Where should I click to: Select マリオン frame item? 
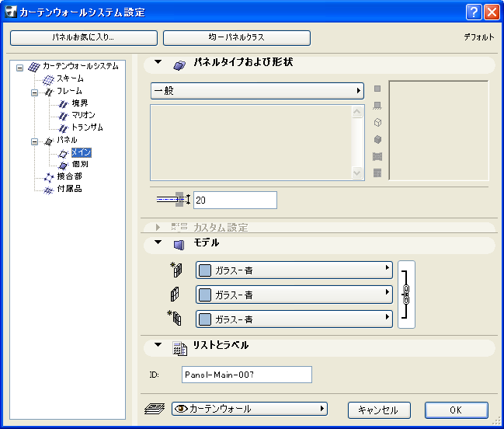tap(83, 115)
